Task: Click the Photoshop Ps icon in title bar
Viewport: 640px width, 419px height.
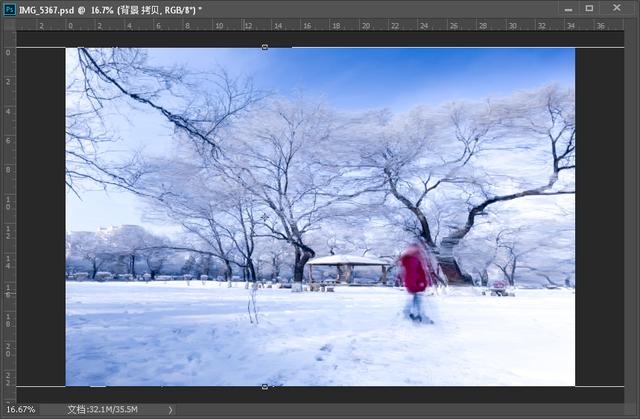Action: click(9, 9)
